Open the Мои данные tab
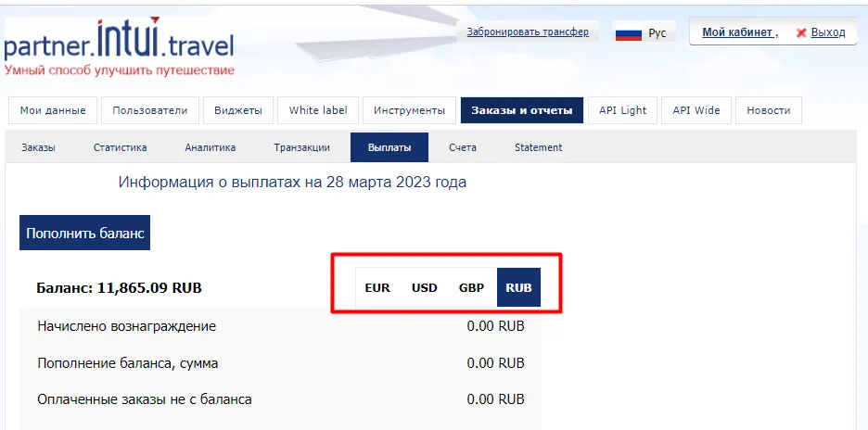 pyautogui.click(x=53, y=110)
